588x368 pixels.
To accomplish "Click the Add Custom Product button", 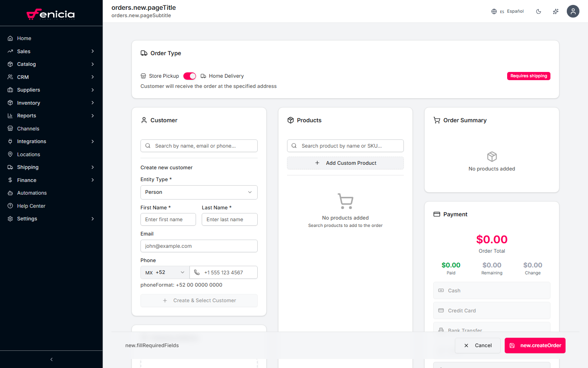I will coord(345,163).
